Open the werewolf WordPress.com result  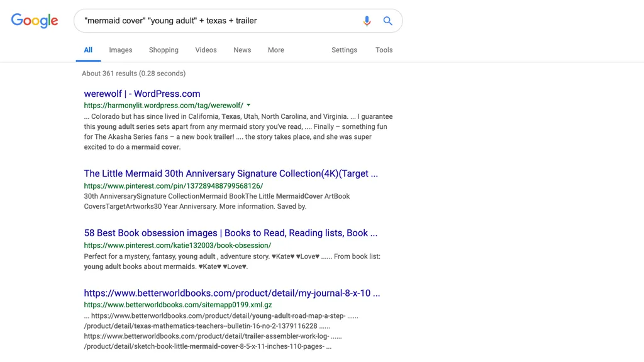[142, 94]
